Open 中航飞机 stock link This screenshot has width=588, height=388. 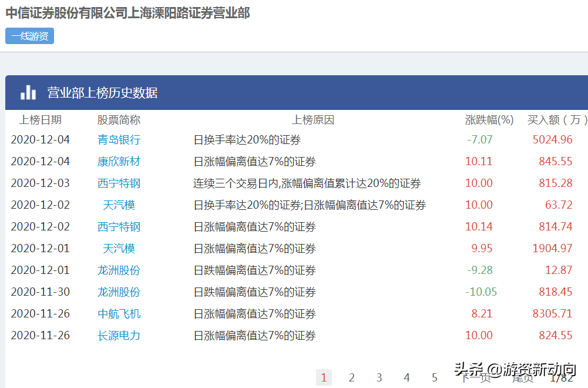click(119, 314)
